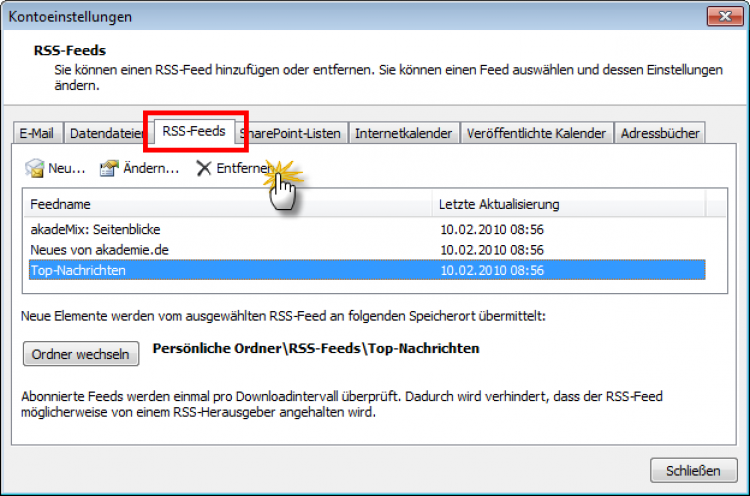Image resolution: width=750 pixels, height=496 pixels.
Task: Select the RSS-Feeds tab
Action: click(194, 131)
